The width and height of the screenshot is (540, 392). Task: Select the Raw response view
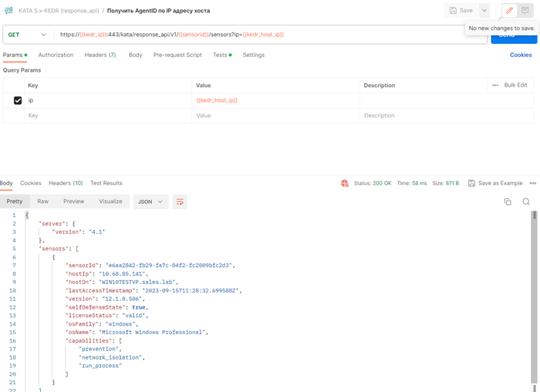click(43, 201)
